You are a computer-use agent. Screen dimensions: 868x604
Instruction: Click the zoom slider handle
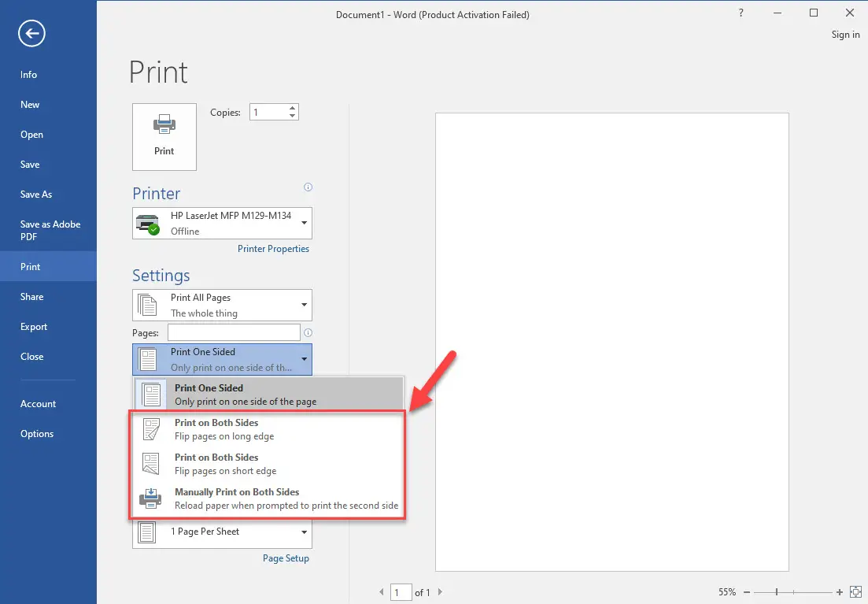[x=777, y=592]
